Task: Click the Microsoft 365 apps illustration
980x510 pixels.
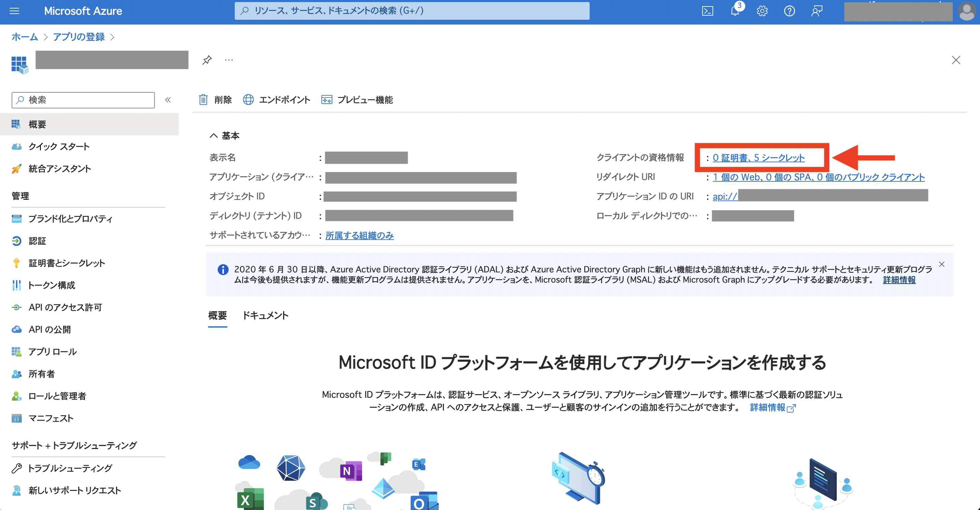Action: [x=337, y=480]
